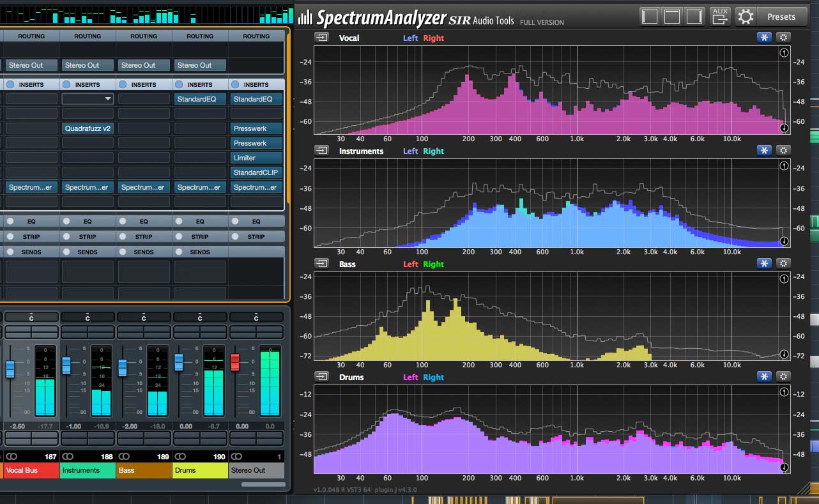Screen dimensions: 819x504
Task: Open StandardEQ in the Stereo Out column
Action: [256, 99]
